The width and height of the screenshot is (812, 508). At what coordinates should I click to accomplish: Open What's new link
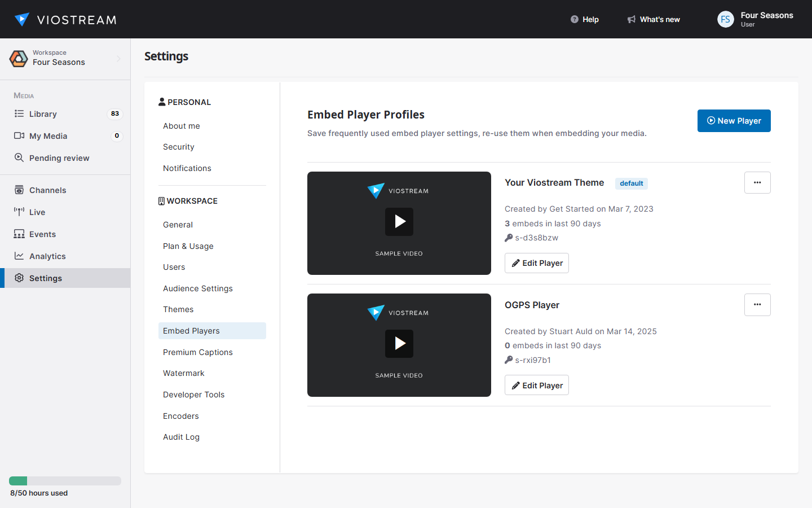tap(660, 20)
